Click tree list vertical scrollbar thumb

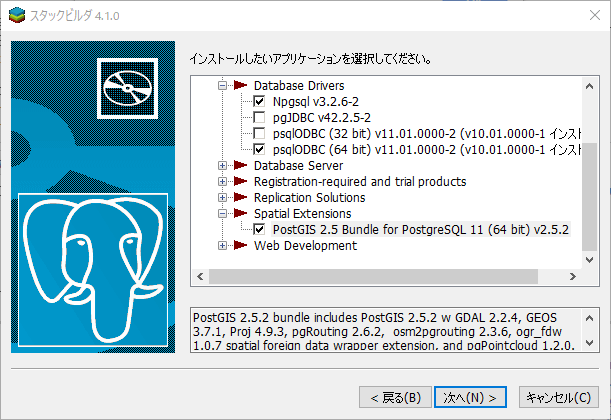click(590, 197)
